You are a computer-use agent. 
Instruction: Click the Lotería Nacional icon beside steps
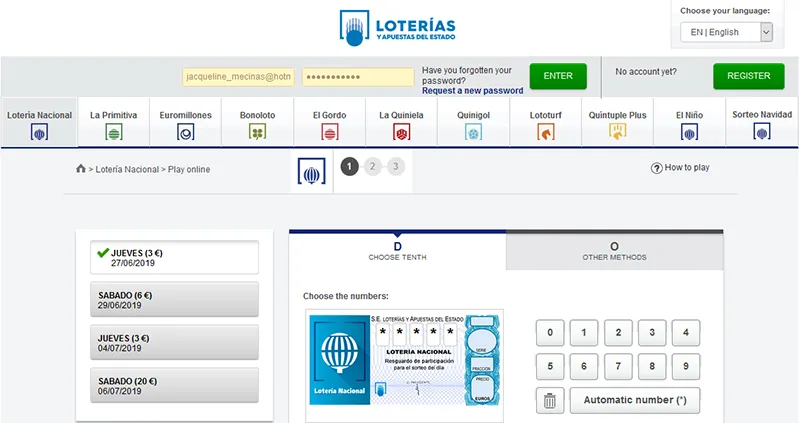click(x=312, y=171)
